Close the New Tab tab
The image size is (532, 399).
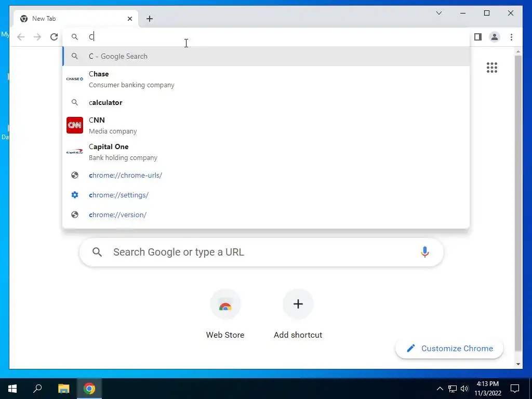point(129,19)
